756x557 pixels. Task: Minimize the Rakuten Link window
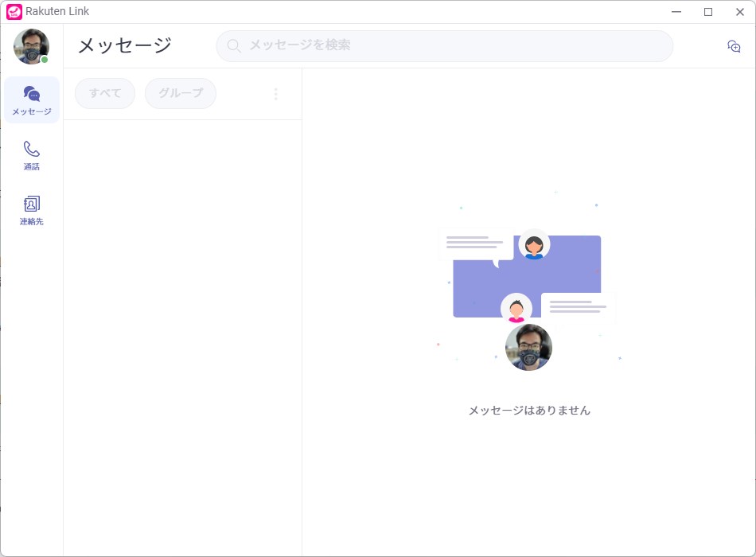click(676, 12)
